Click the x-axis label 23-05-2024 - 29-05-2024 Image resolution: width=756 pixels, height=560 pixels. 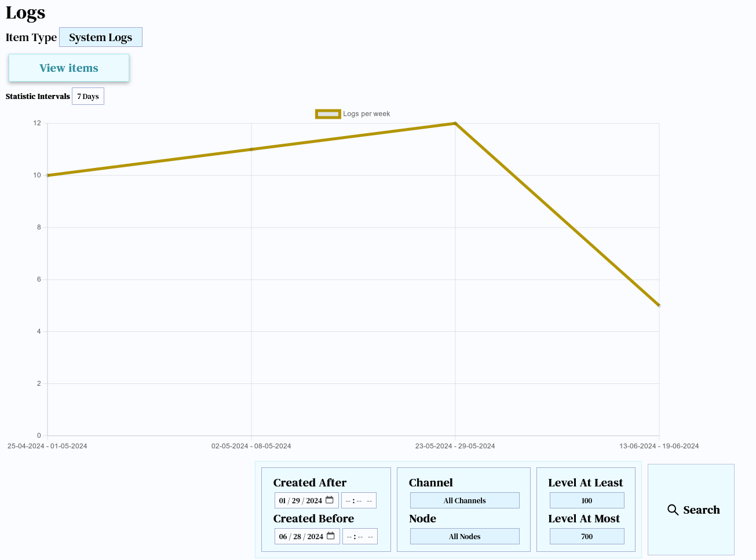(455, 446)
